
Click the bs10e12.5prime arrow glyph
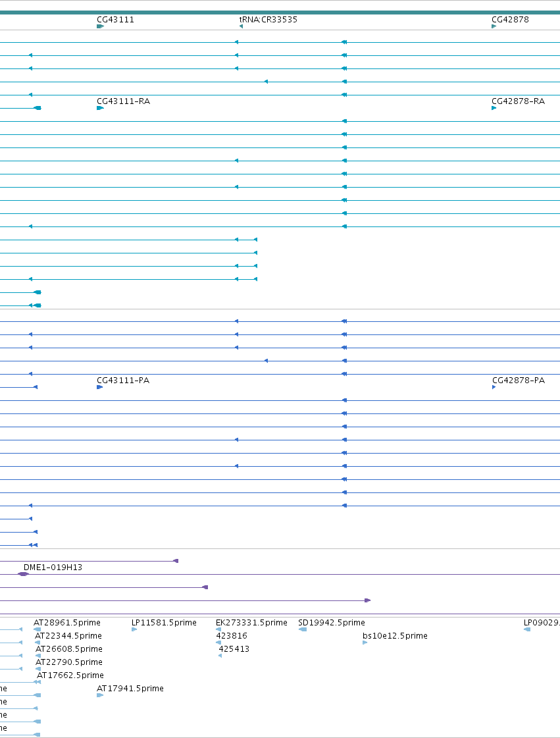click(365, 643)
